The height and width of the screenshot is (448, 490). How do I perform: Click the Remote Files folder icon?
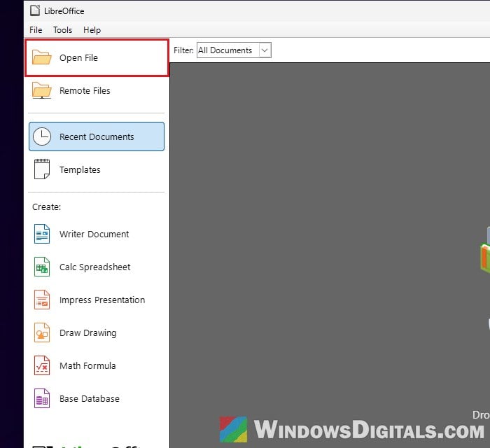pos(41,90)
